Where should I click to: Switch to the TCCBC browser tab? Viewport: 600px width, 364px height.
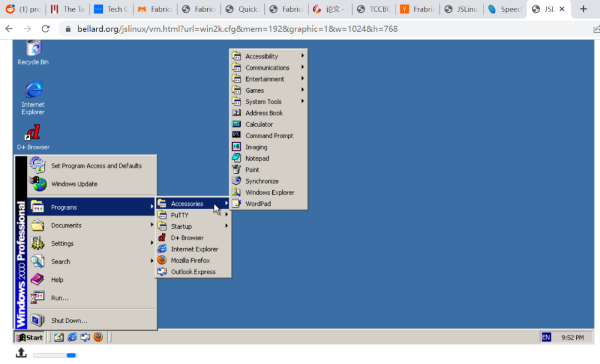click(x=373, y=9)
